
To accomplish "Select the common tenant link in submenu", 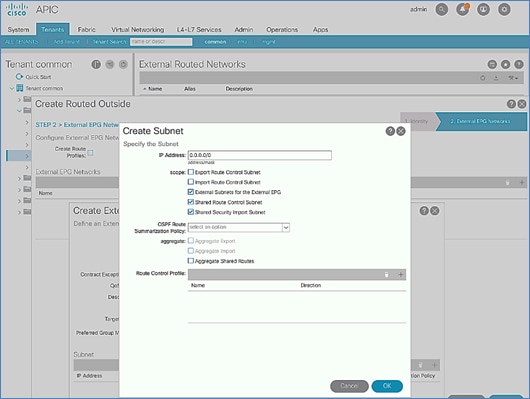I will coord(215,42).
